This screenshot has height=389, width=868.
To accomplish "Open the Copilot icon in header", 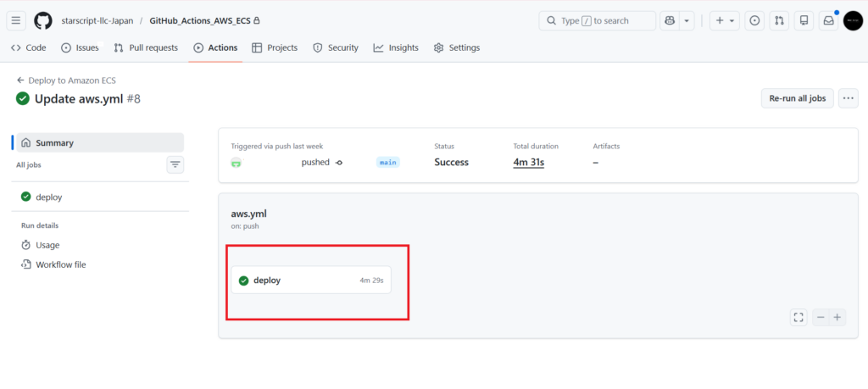I will [x=669, y=20].
